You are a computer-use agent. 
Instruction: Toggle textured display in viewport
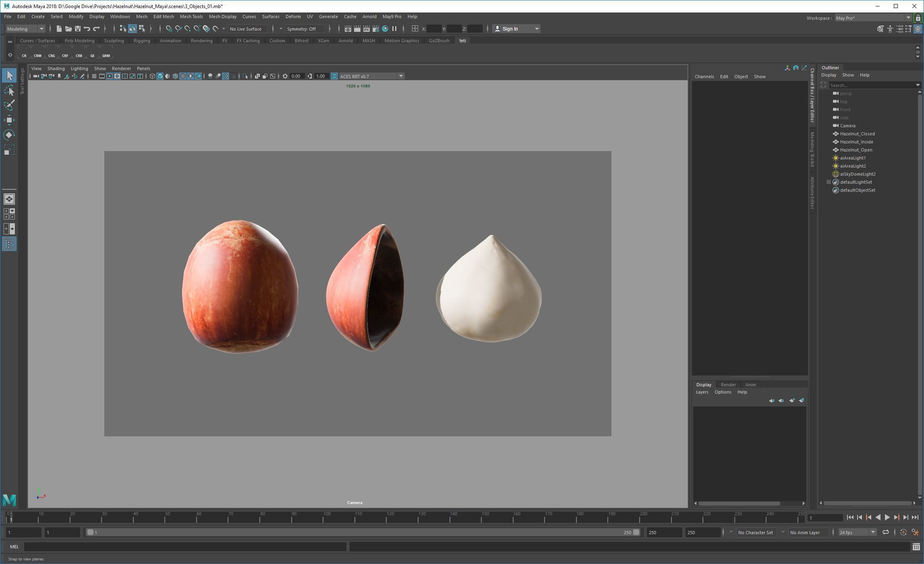tap(183, 76)
